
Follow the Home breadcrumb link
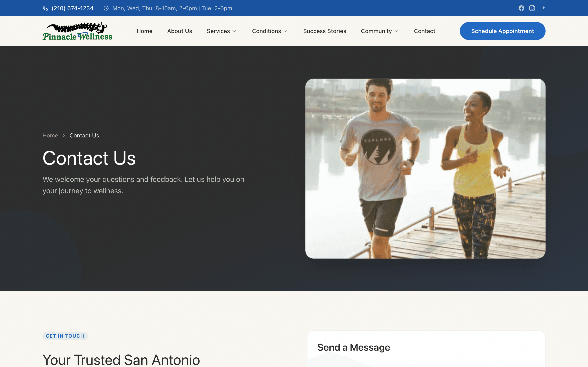tap(50, 135)
